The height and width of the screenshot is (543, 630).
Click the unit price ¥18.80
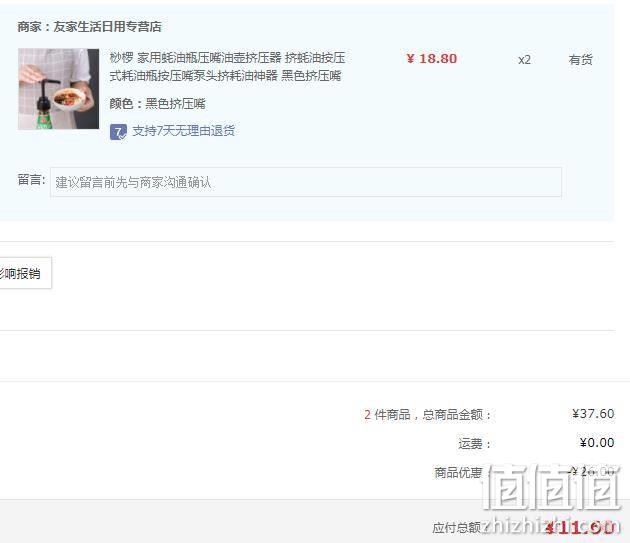(432, 59)
